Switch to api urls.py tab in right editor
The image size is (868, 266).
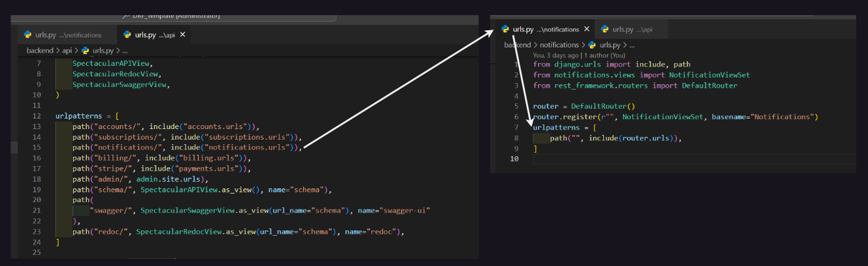click(x=631, y=30)
